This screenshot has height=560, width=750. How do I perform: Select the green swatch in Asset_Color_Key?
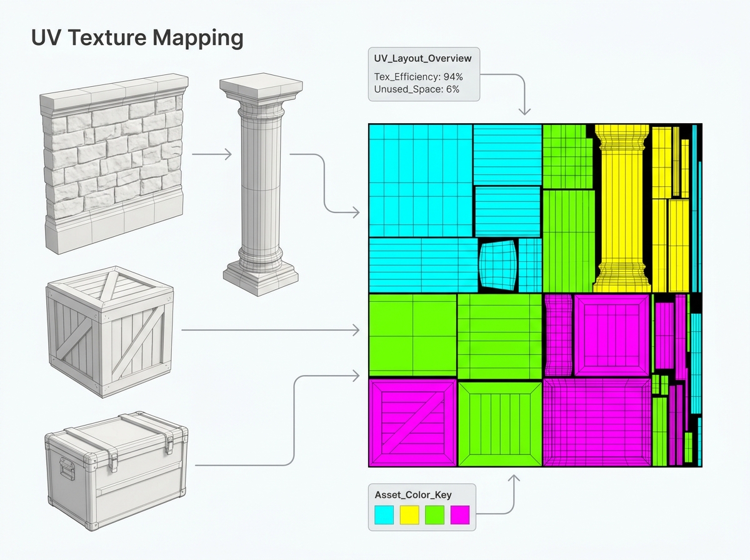(x=434, y=515)
